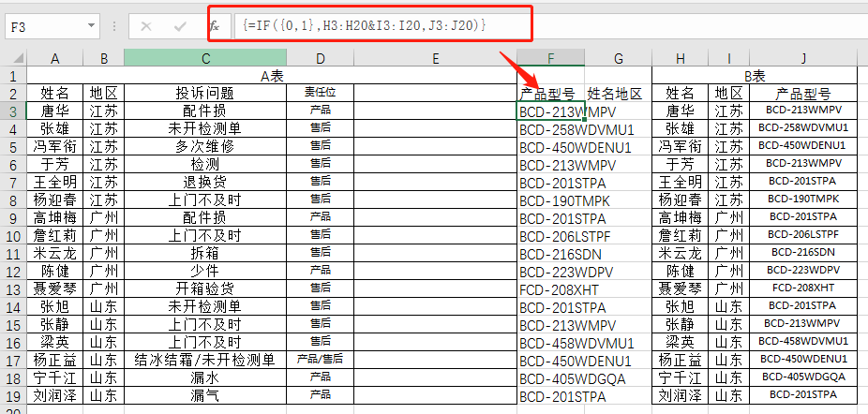Click cell A5 containing 冯军衔
Image resolution: width=868 pixels, height=414 pixels.
point(54,146)
